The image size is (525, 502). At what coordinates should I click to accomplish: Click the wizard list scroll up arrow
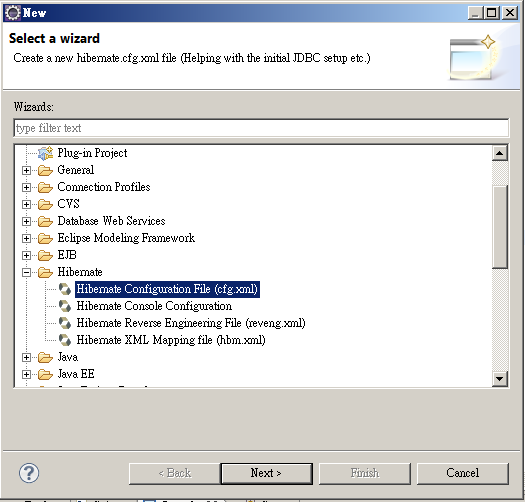(500, 153)
